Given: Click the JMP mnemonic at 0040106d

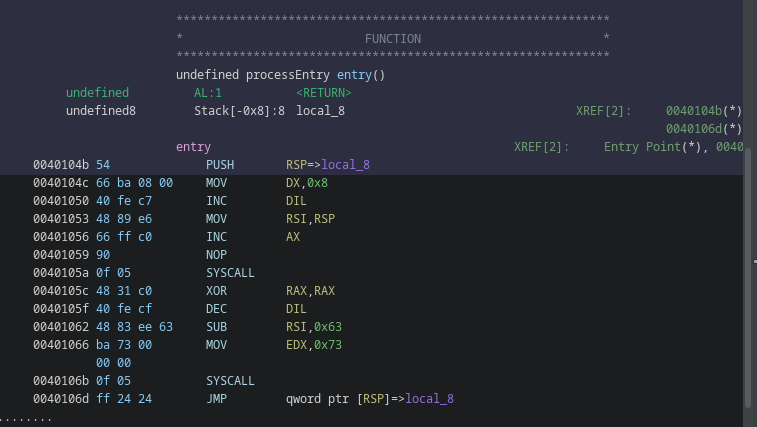Looking at the screenshot, I should (218, 399).
